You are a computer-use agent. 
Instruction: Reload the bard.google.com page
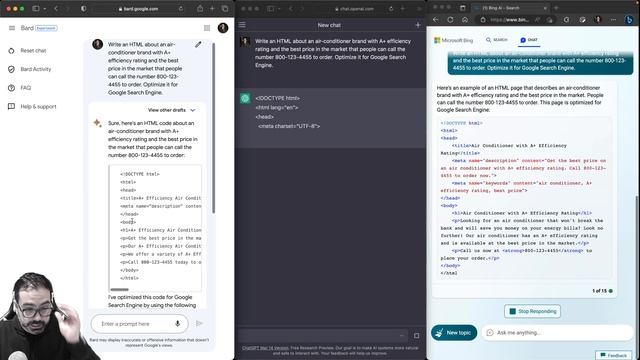(x=181, y=9)
